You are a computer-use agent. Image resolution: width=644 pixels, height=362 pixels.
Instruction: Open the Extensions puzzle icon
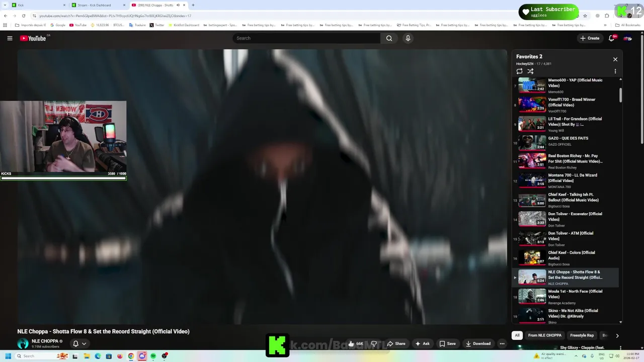[607, 16]
